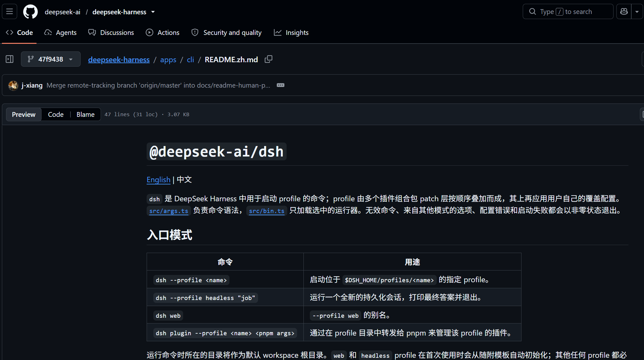The width and height of the screenshot is (644, 360).
Task: Open the deepseek-ai organization link
Action: [63, 12]
